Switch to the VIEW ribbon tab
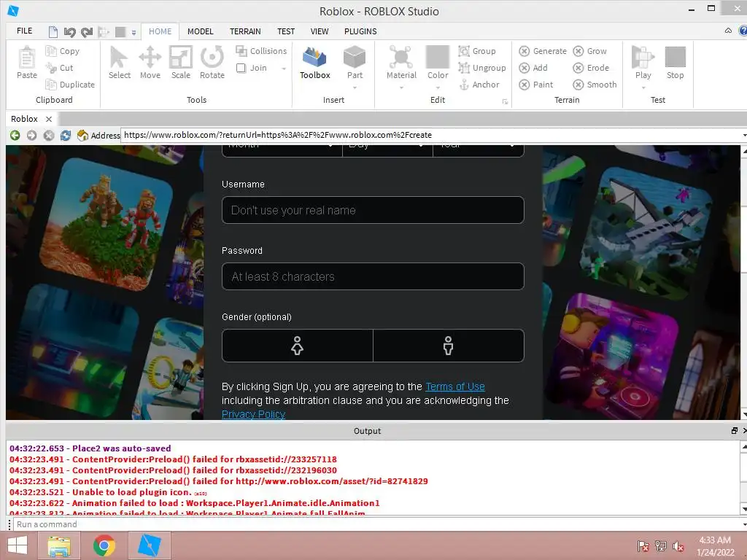747x560 pixels. [x=320, y=31]
